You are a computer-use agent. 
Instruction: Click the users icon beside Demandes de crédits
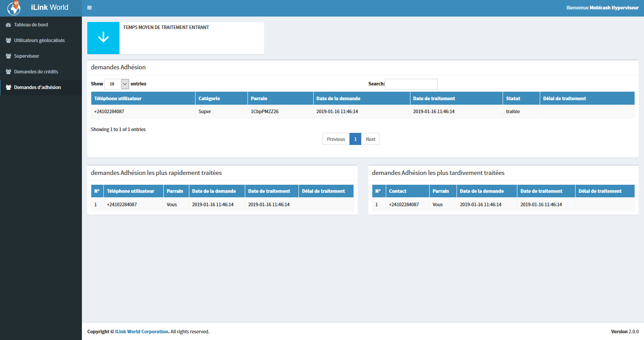tap(8, 72)
